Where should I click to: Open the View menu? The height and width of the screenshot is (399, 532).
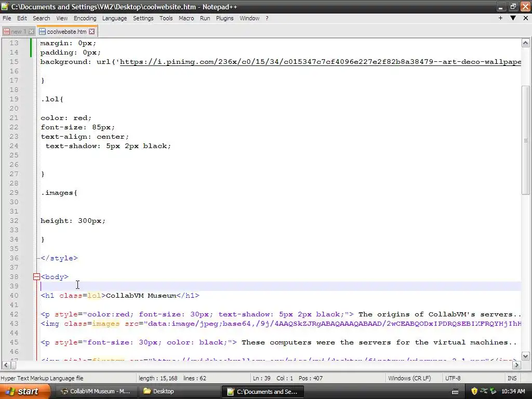[x=62, y=18]
